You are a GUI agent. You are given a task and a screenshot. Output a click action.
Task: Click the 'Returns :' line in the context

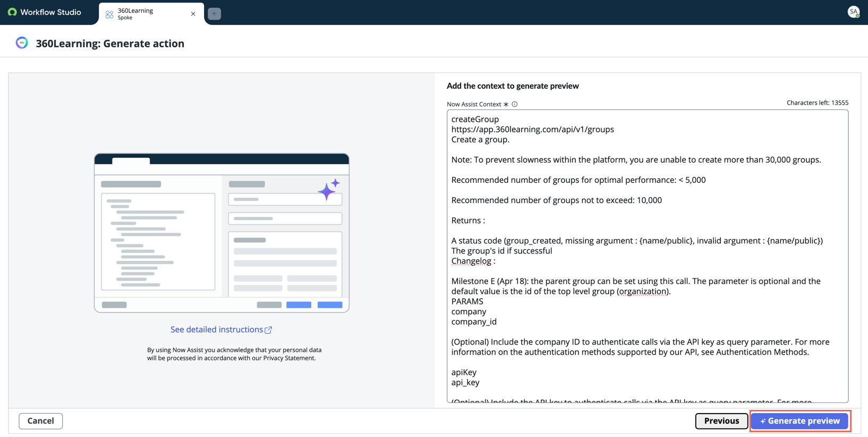tap(468, 221)
